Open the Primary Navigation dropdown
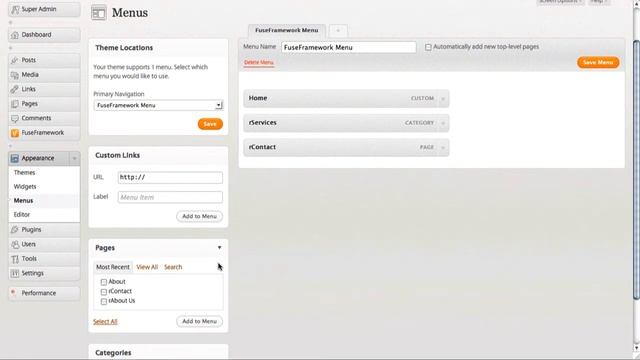The image size is (640, 360). point(158,105)
